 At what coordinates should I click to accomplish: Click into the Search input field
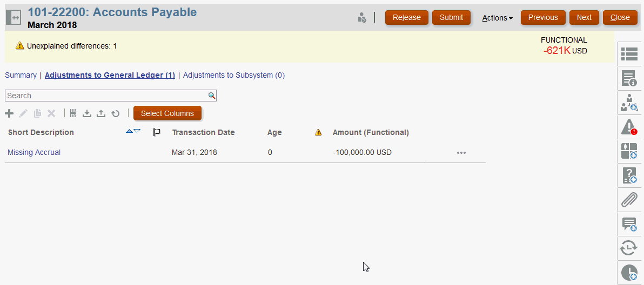pos(105,96)
